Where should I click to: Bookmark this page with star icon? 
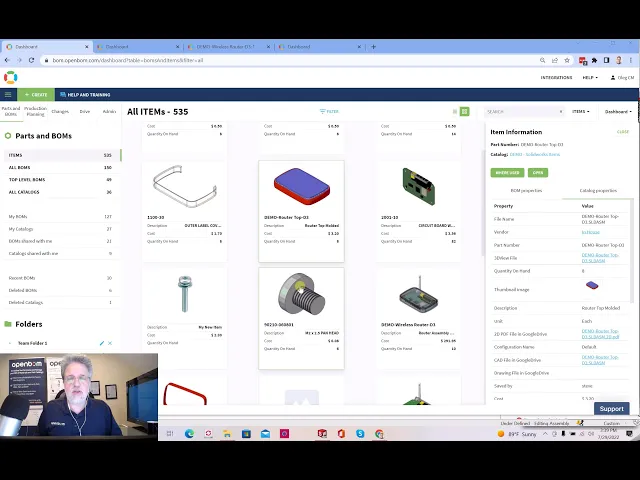point(567,60)
